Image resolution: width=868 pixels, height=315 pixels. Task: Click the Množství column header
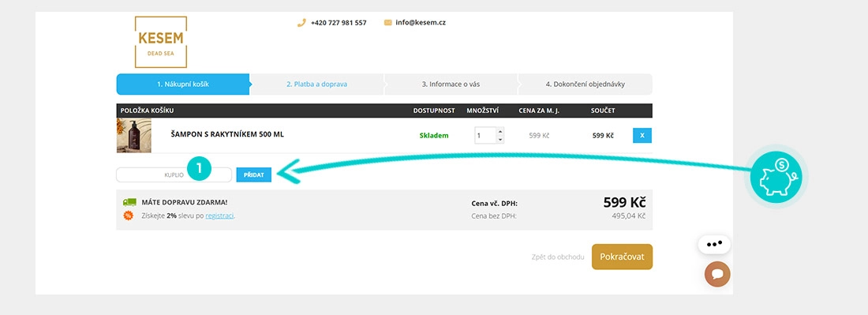pyautogui.click(x=483, y=111)
